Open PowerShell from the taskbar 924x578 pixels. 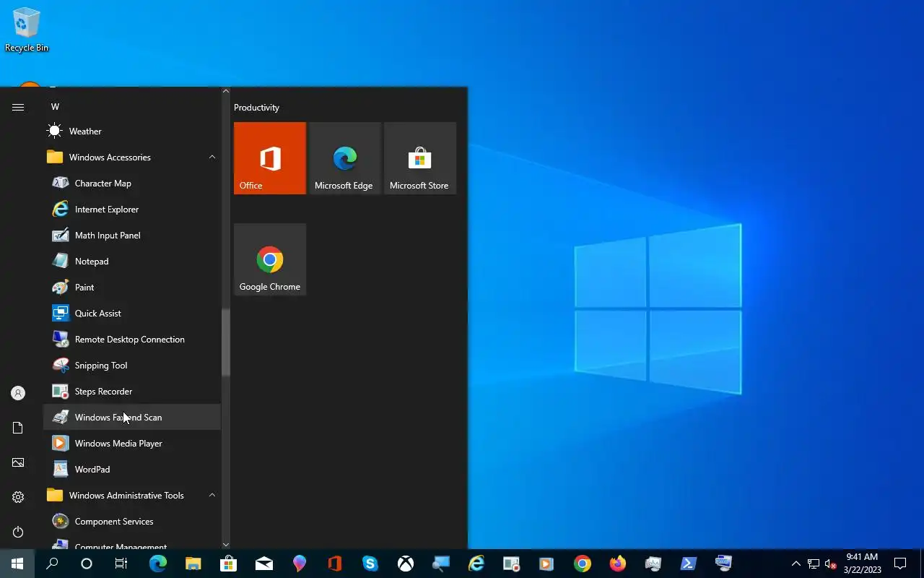pos(689,564)
